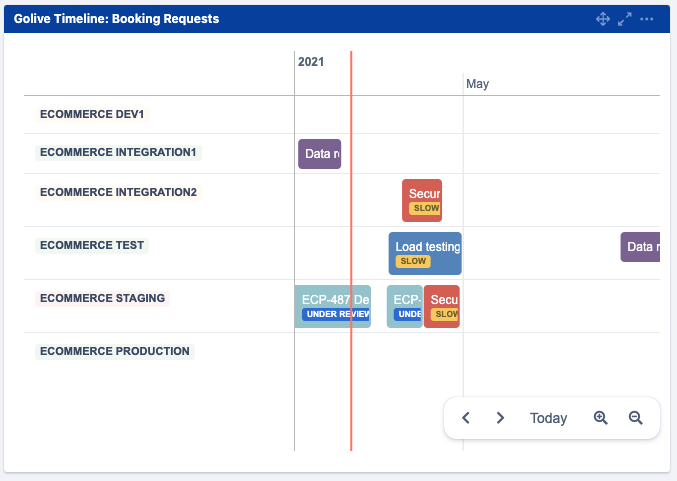Advance timeline with the next arrow
The width and height of the screenshot is (677, 481).
[500, 418]
